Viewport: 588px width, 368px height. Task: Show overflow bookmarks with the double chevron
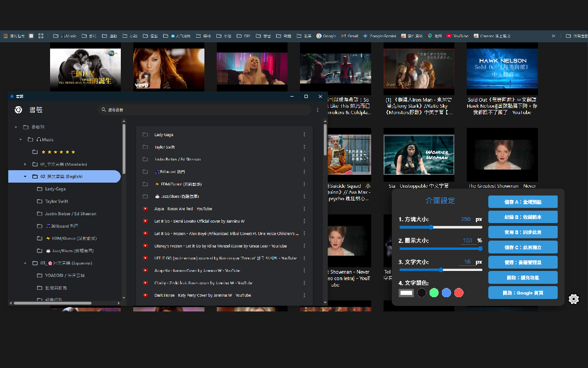tap(554, 36)
